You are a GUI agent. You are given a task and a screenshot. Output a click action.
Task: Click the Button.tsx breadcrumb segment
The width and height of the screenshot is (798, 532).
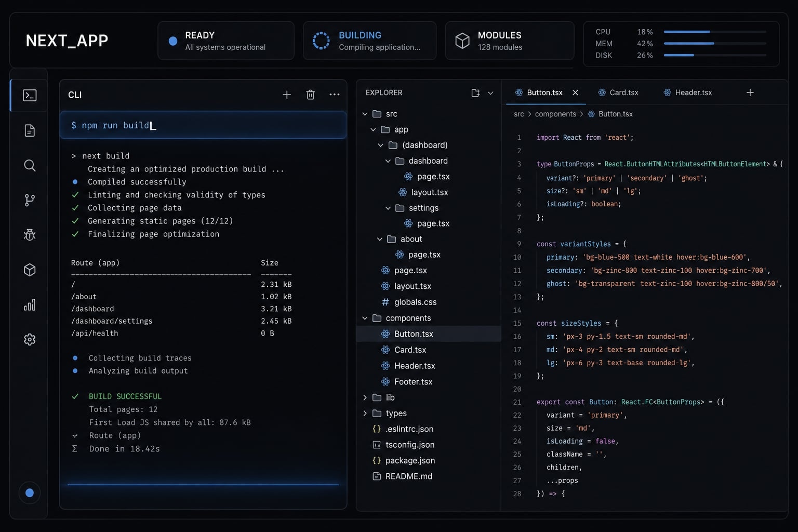616,114
